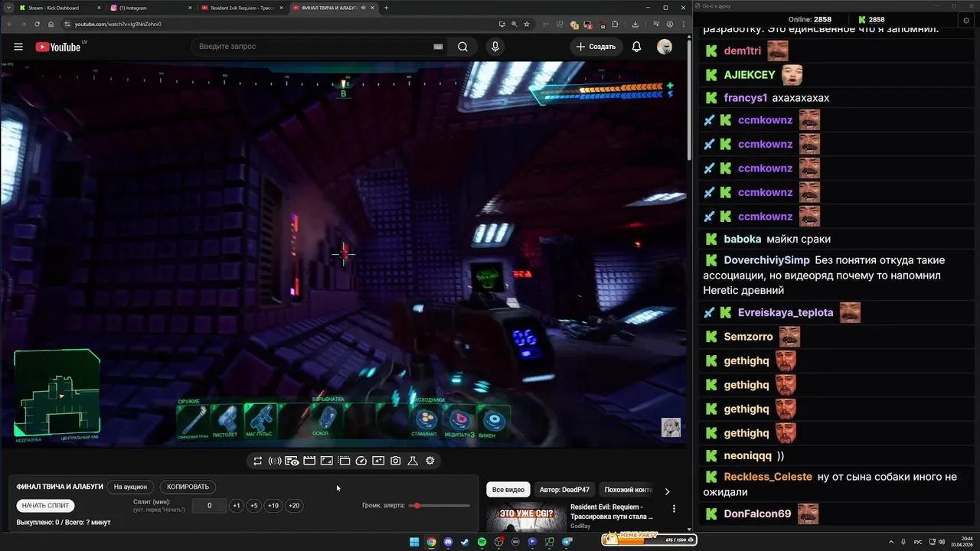Screen dimensions: 980x551
Task: Take a screenshot with camera icon
Action: coord(395,461)
